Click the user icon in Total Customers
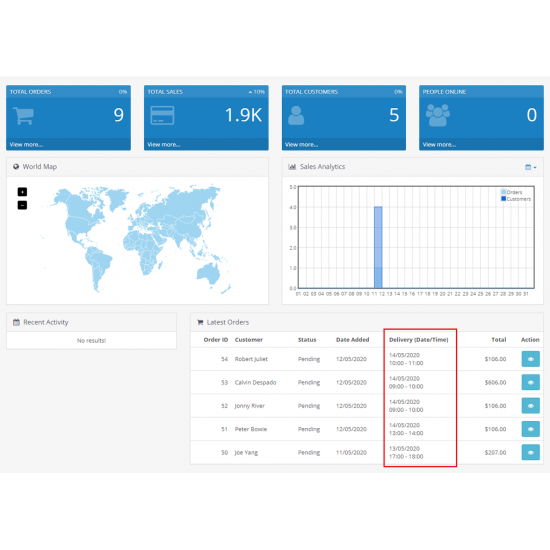Screen dimensions: 550x550 tap(296, 115)
